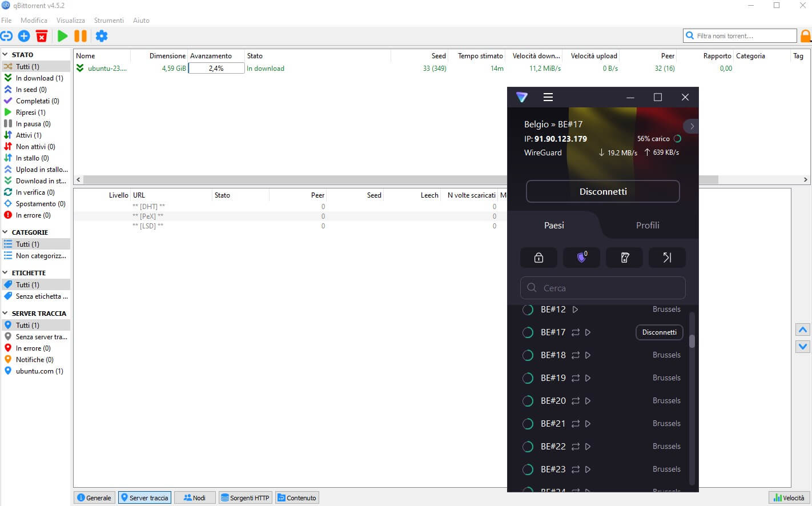Click the orange pause all icon
Image resolution: width=812 pixels, height=506 pixels.
coord(81,36)
